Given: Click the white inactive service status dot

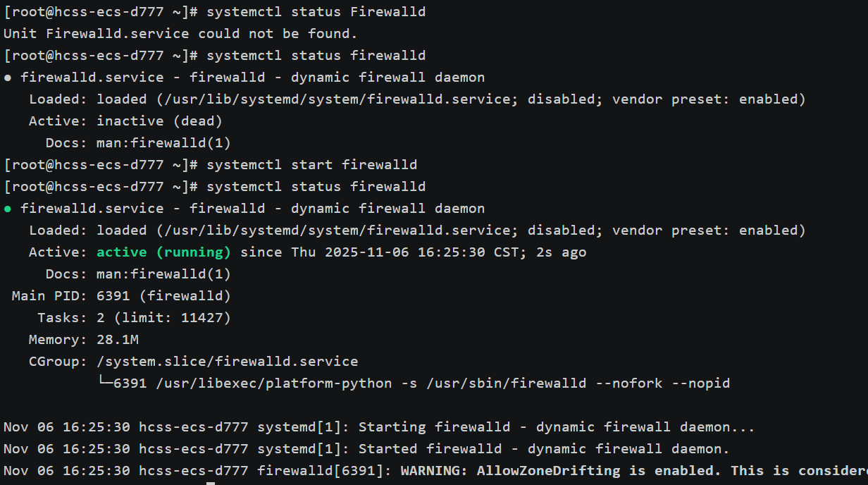Looking at the screenshot, I should click(x=8, y=78).
